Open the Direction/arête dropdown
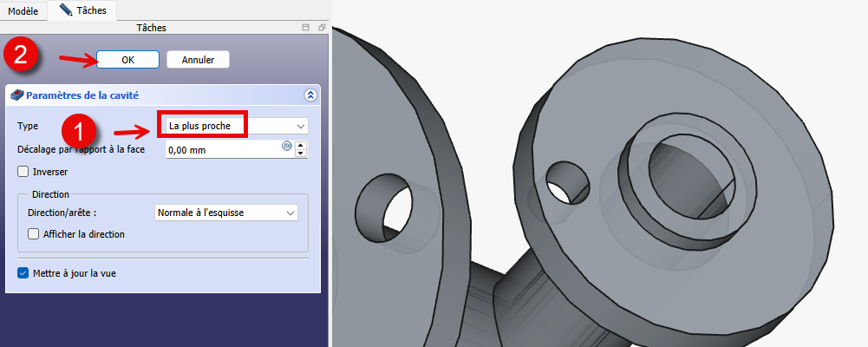Image resolution: width=868 pixels, height=347 pixels. (225, 213)
